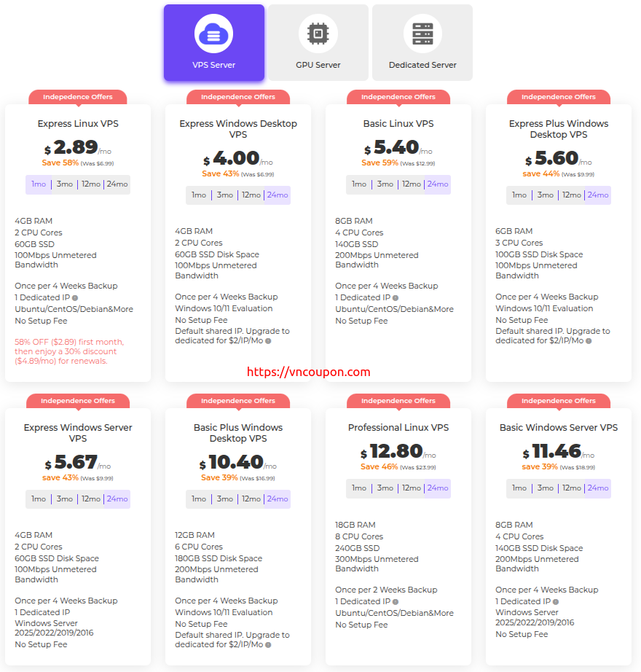Click info icon after Express Windows Desktop $2/IP/Mo

[268, 341]
